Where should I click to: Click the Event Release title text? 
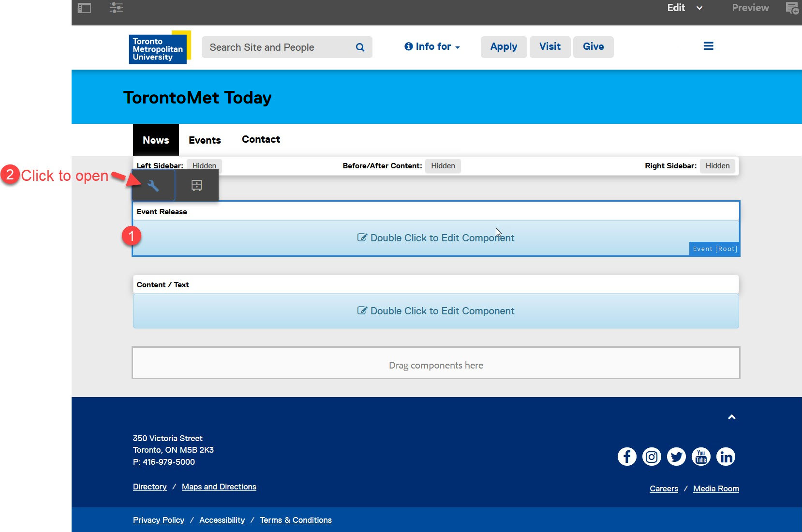coord(162,212)
